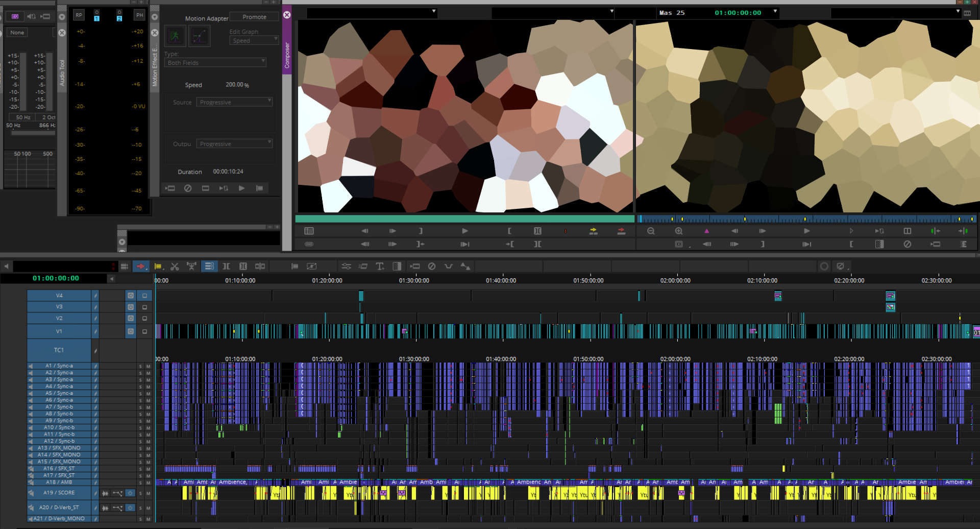Click the EQ button in audio panel
Viewport: 980px width, 529px height.
click(x=15, y=16)
